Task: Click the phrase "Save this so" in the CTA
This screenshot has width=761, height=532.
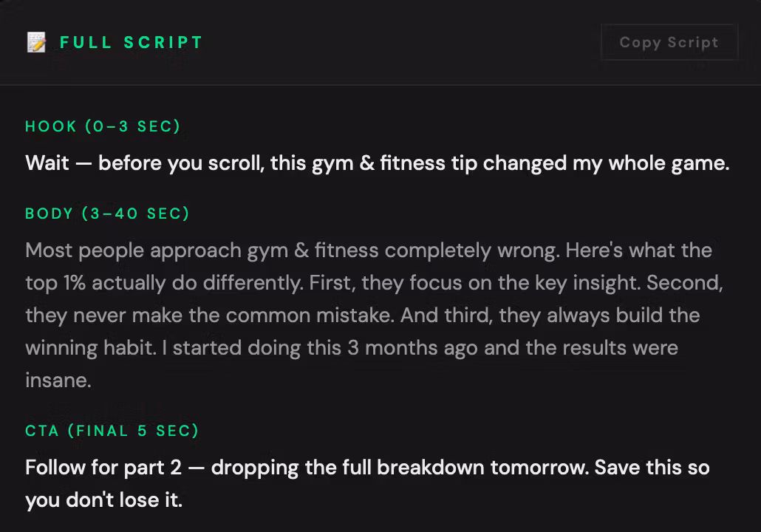Action: click(652, 468)
